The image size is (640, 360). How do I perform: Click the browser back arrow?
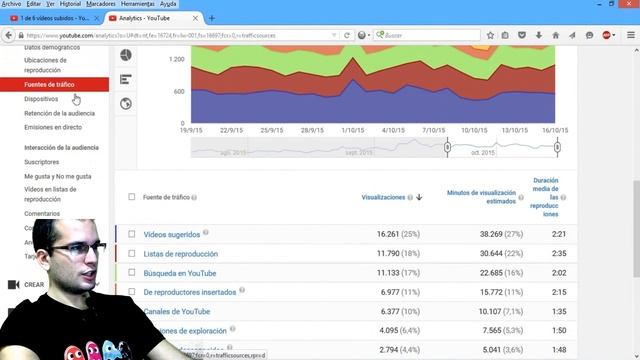point(9,36)
